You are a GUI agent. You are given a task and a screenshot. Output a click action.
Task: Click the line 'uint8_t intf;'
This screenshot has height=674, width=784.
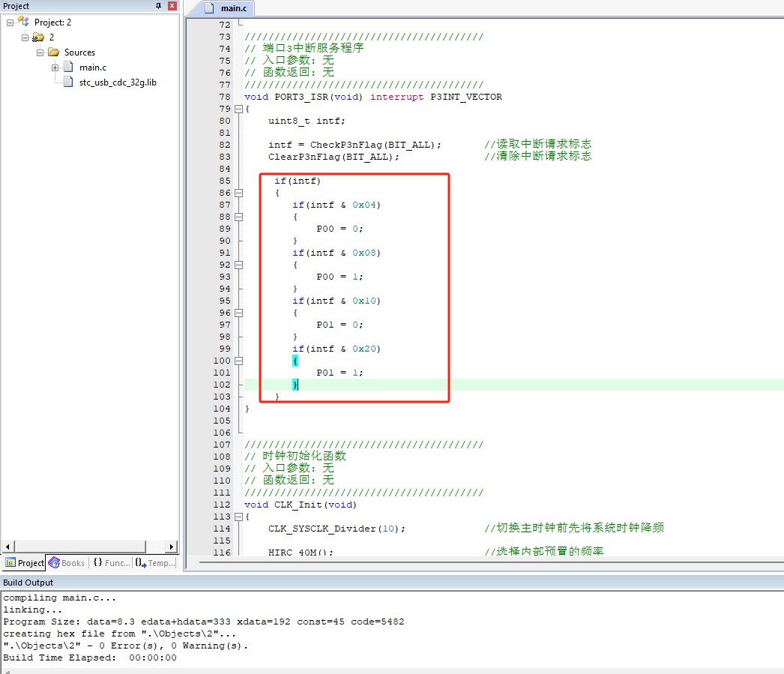click(x=307, y=121)
